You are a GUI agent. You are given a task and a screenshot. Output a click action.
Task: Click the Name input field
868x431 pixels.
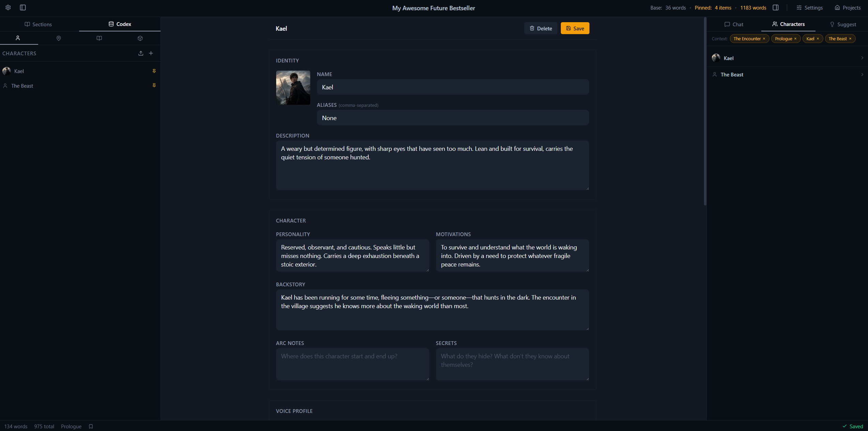click(453, 87)
